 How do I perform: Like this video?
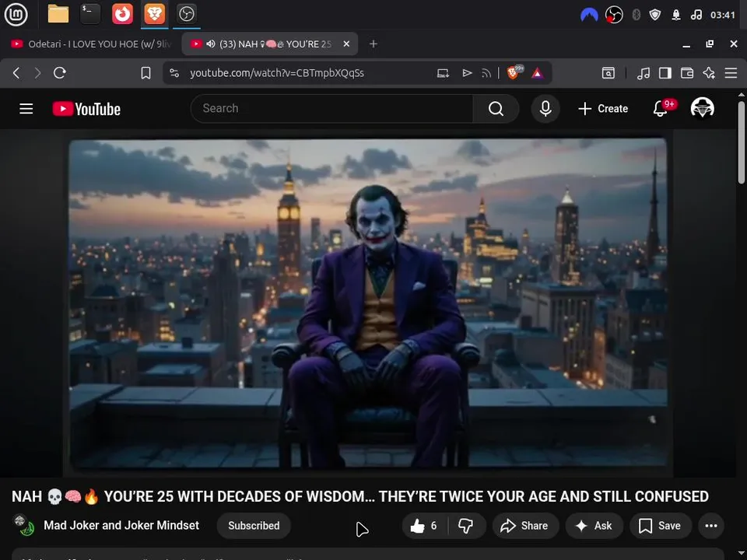click(424, 526)
